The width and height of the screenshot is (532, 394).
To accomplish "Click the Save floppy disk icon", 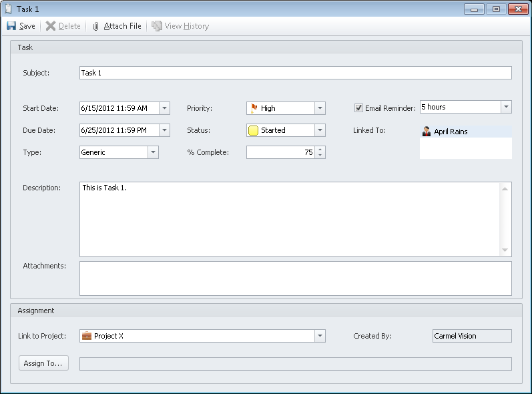I will (x=11, y=26).
